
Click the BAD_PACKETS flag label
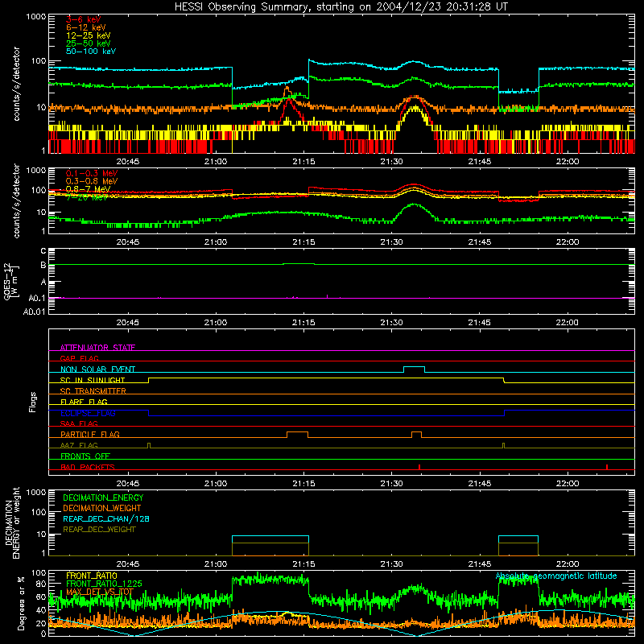(x=88, y=467)
